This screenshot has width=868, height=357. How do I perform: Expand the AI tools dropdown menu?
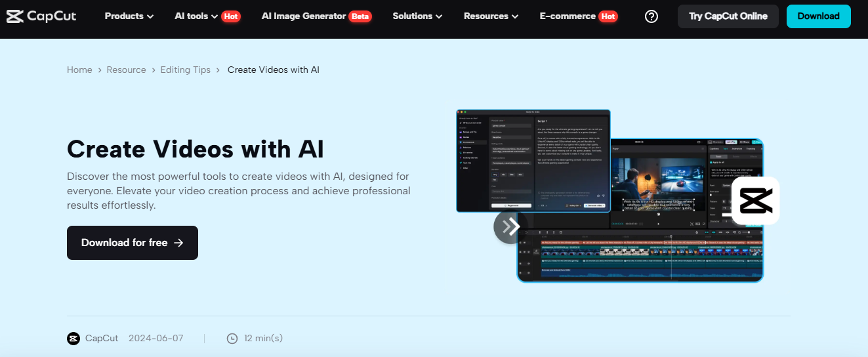pyautogui.click(x=207, y=16)
